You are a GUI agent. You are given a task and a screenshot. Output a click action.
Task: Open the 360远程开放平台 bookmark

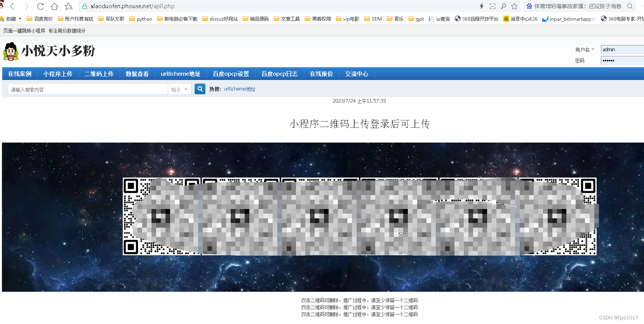476,19
